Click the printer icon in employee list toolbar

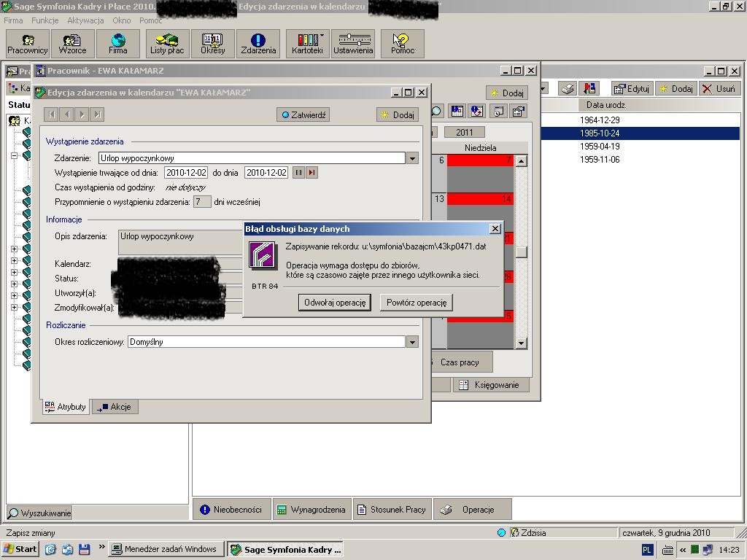pyautogui.click(x=568, y=89)
